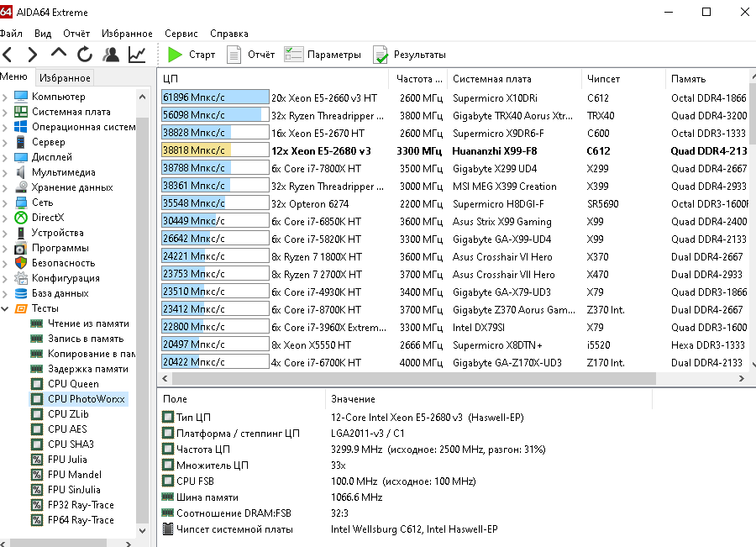Viewport: 756px width, 547px height.
Task: Expand the Дисплей tree node
Action: click(5, 157)
